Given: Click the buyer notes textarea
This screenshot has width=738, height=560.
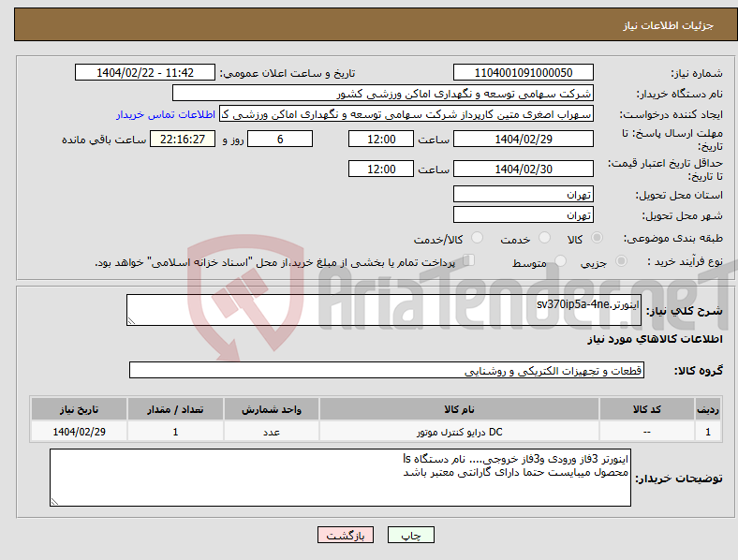Looking at the screenshot, I should [340, 478].
